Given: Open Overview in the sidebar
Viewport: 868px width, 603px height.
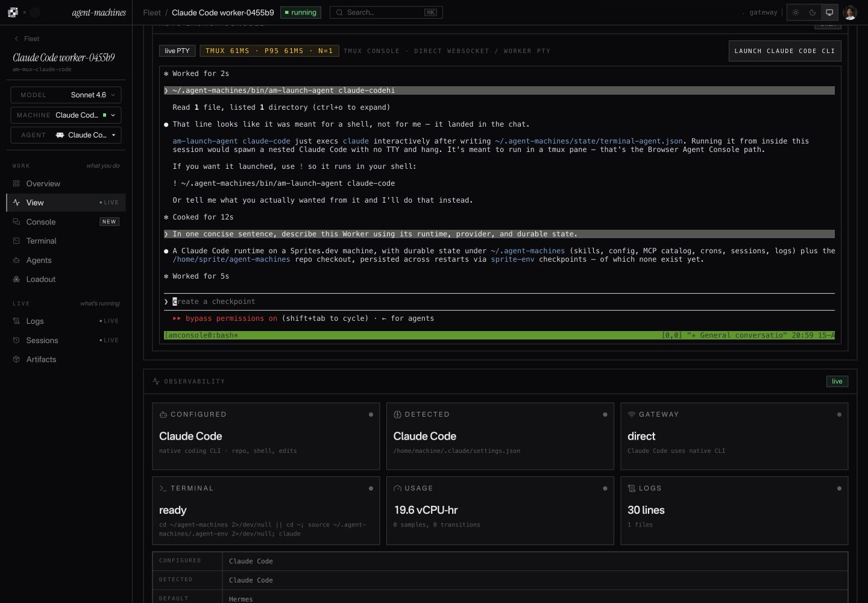Looking at the screenshot, I should pos(66,183).
